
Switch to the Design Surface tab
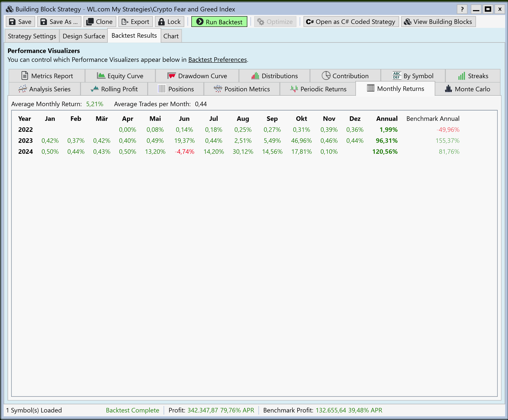pos(84,36)
